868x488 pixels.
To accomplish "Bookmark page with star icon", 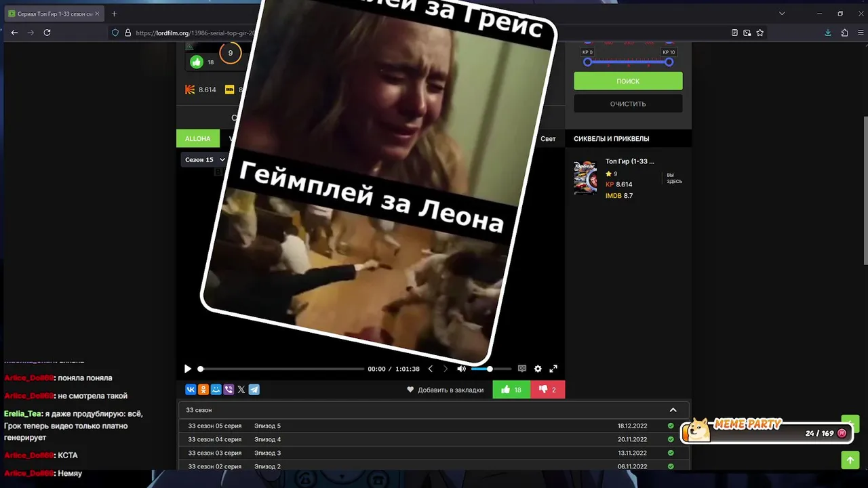I will (760, 33).
